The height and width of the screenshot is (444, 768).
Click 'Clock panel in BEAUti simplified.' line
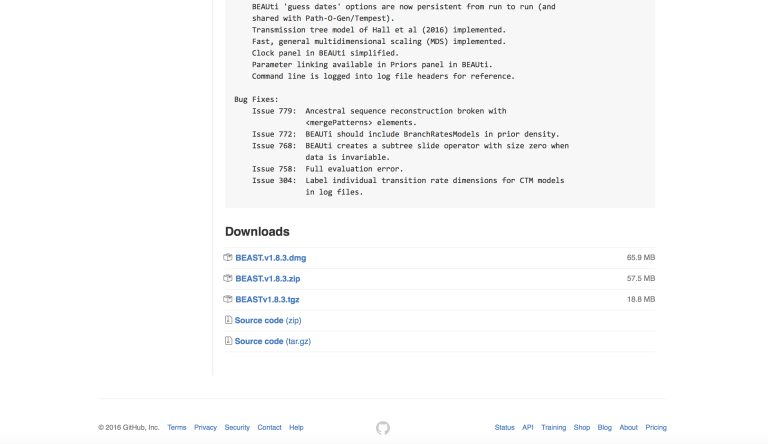(325, 53)
